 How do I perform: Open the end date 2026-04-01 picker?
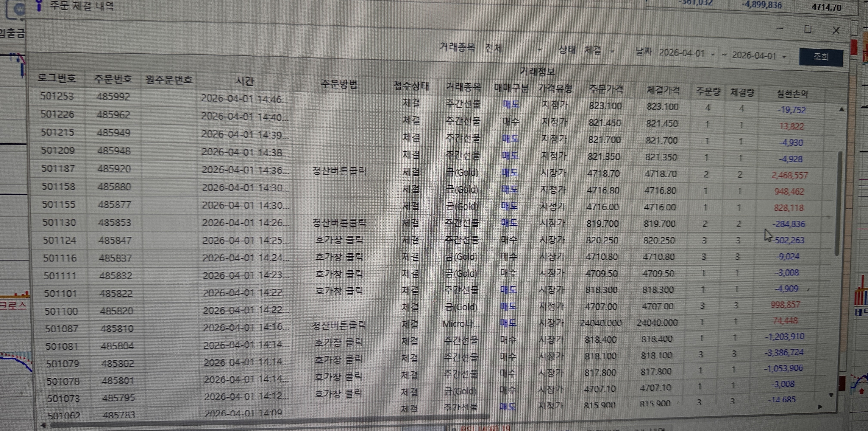pos(759,56)
